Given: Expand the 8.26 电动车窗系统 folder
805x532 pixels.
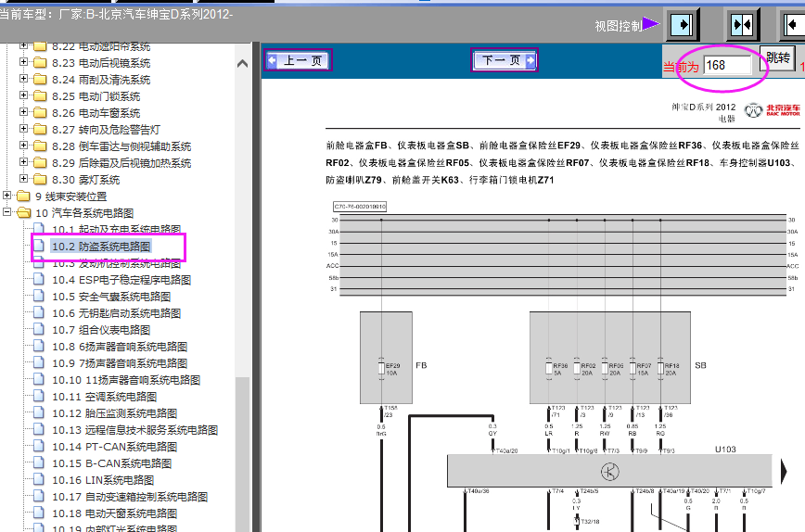Looking at the screenshot, I should pos(23,112).
